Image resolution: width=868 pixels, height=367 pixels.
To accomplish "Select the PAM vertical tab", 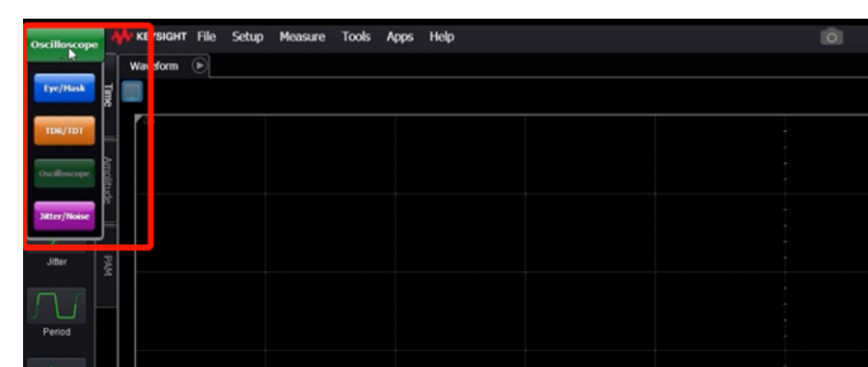I will tap(107, 265).
